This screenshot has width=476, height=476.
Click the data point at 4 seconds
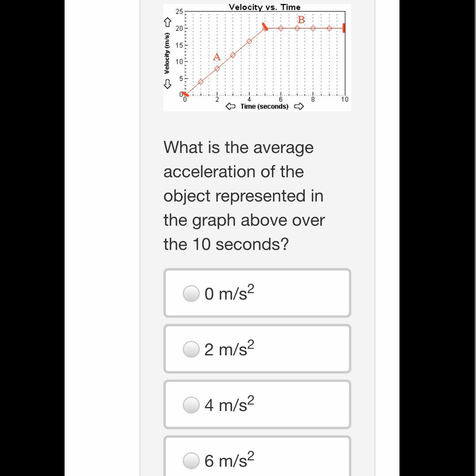coord(249,42)
